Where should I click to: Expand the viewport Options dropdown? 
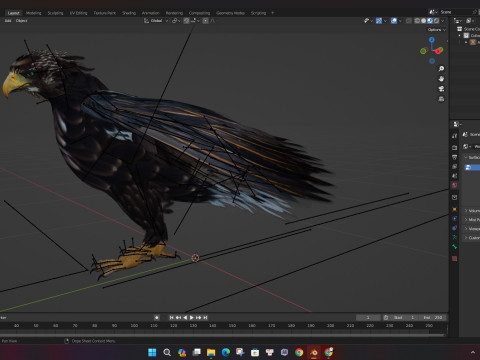437,30
